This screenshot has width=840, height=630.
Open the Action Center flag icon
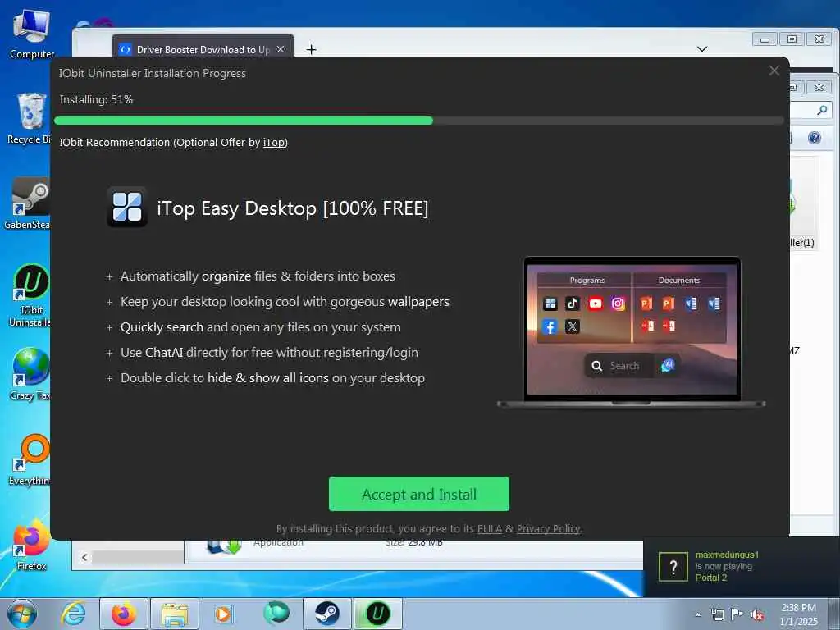[x=737, y=614]
